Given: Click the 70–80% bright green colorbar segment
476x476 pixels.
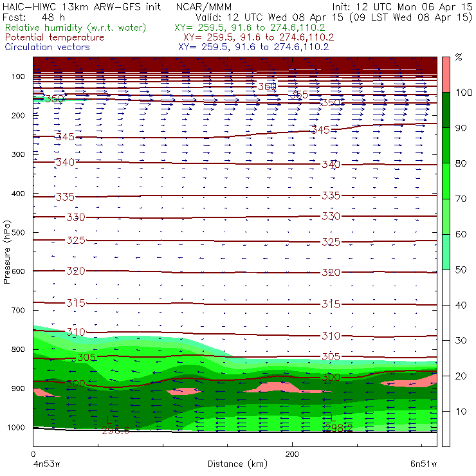Looking at the screenshot, I should click(x=446, y=181).
